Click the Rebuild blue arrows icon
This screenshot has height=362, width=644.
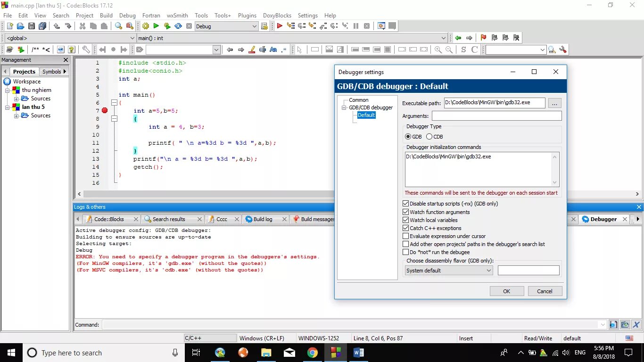(x=178, y=26)
